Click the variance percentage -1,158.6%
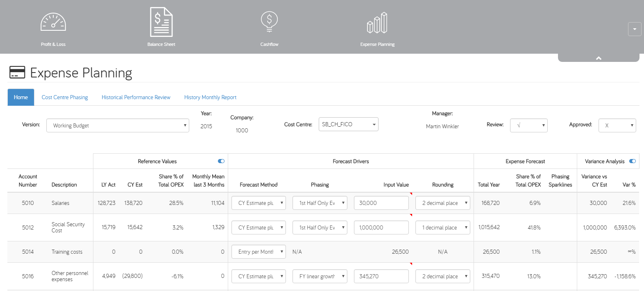The width and height of the screenshot is (644, 291). (x=625, y=276)
